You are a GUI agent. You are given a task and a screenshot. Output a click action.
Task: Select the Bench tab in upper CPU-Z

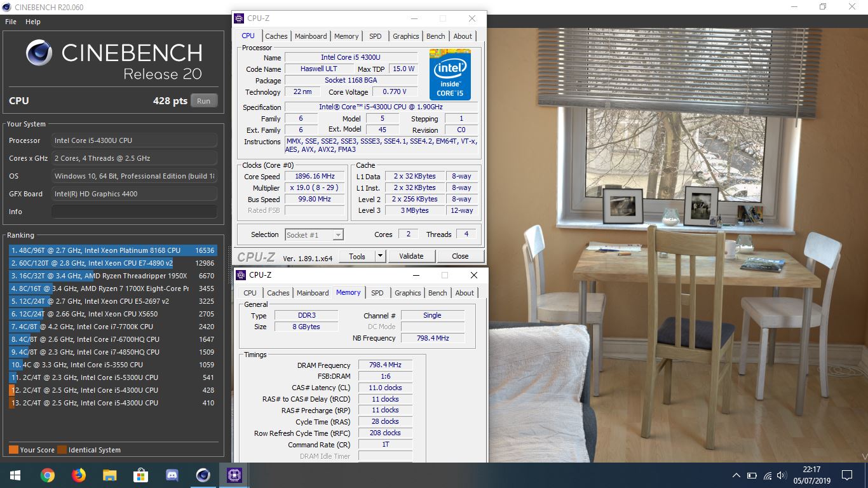pyautogui.click(x=436, y=36)
